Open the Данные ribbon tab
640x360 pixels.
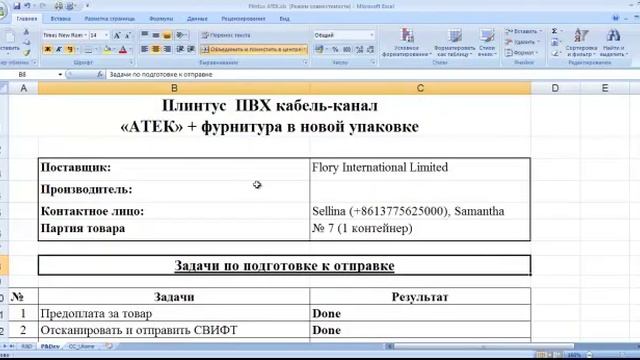197,19
